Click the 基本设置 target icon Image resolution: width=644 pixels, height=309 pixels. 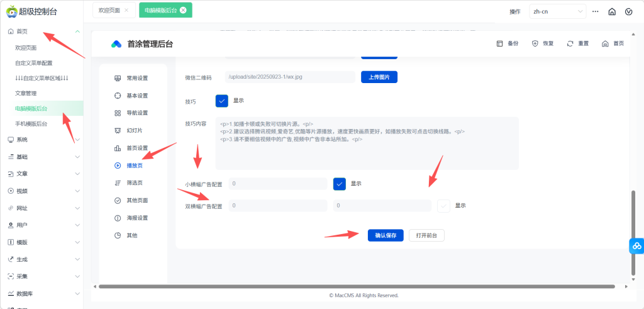(118, 96)
